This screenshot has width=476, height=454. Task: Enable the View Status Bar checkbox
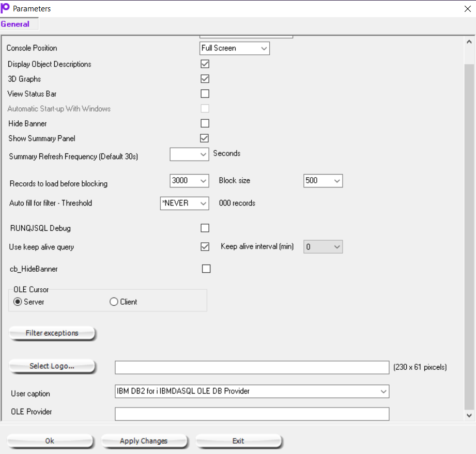coord(205,94)
